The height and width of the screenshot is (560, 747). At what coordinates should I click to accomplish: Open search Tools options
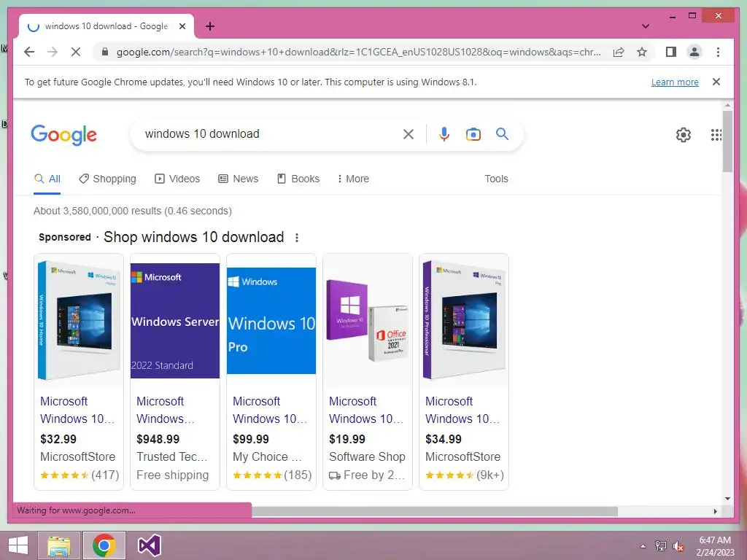[x=496, y=179]
